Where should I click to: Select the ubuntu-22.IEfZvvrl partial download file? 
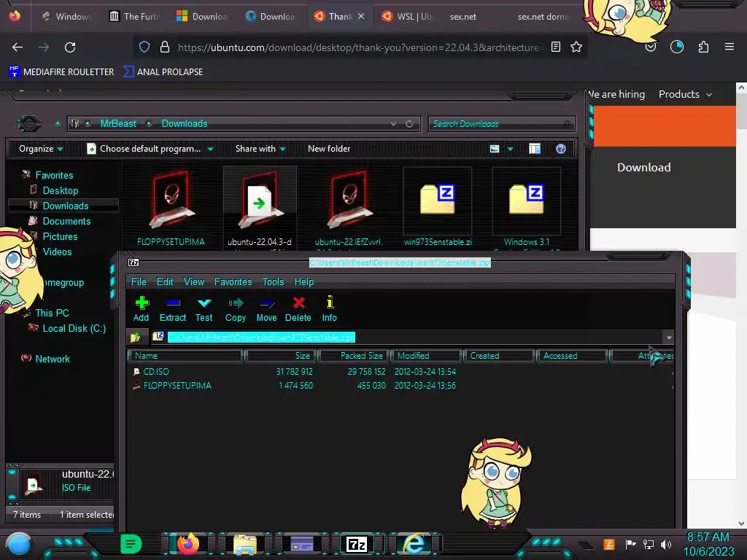pyautogui.click(x=349, y=208)
